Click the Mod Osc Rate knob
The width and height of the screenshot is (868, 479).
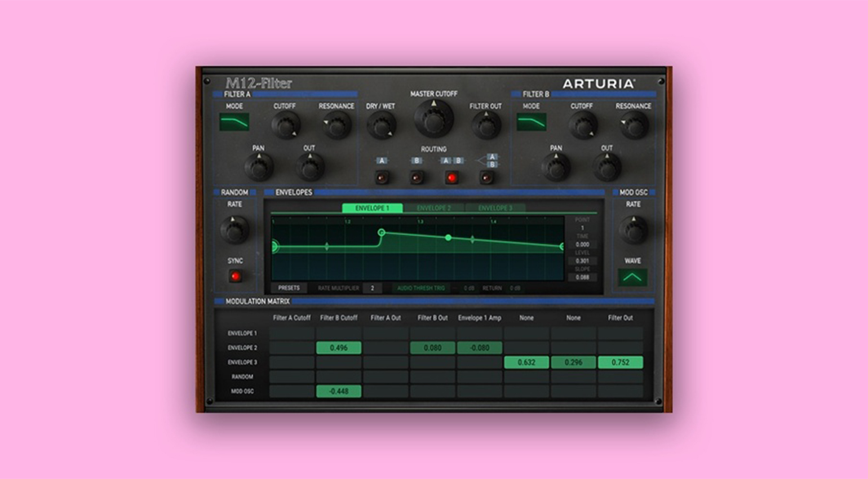pyautogui.click(x=633, y=230)
